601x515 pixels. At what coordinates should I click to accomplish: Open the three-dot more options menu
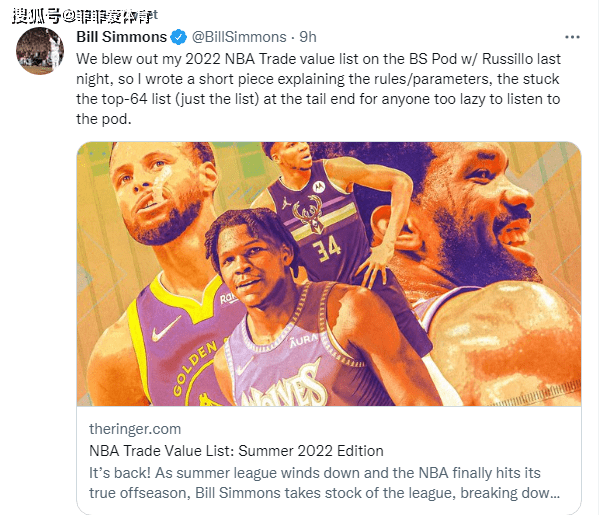point(572,37)
